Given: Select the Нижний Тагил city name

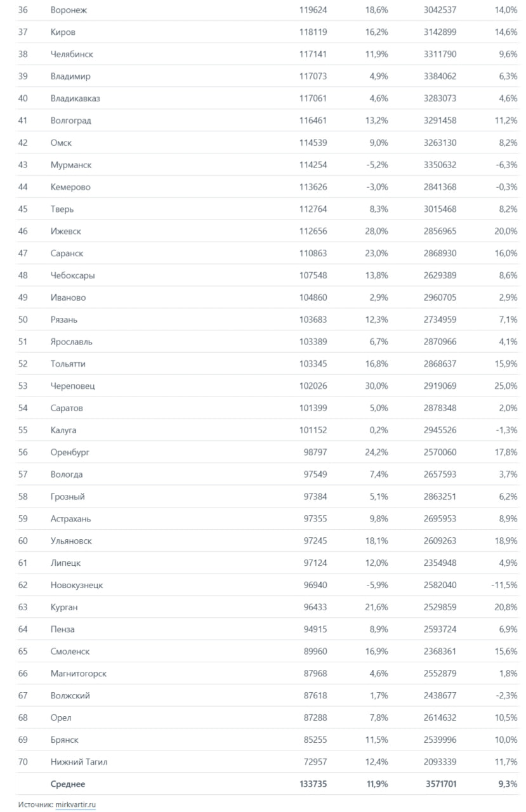Looking at the screenshot, I should pyautogui.click(x=79, y=762).
